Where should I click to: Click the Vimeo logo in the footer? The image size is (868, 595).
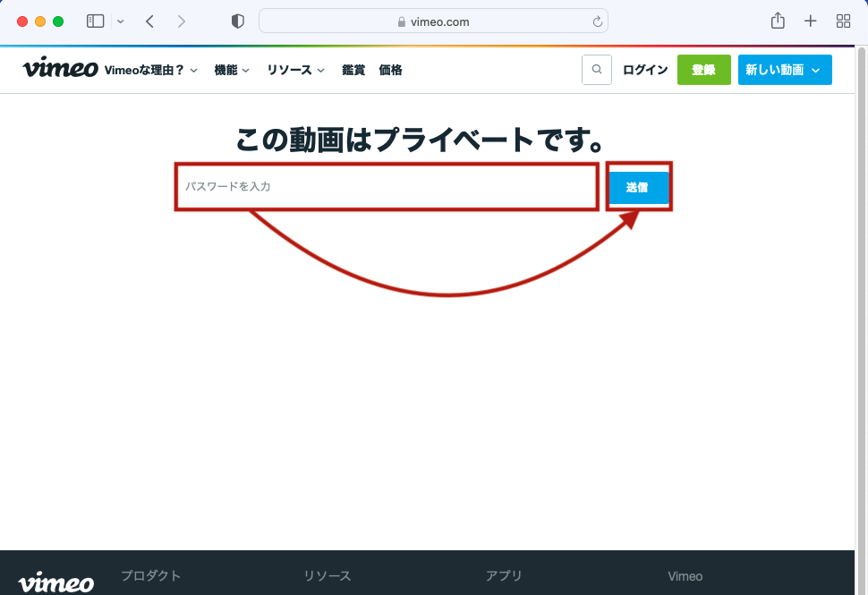(x=55, y=582)
